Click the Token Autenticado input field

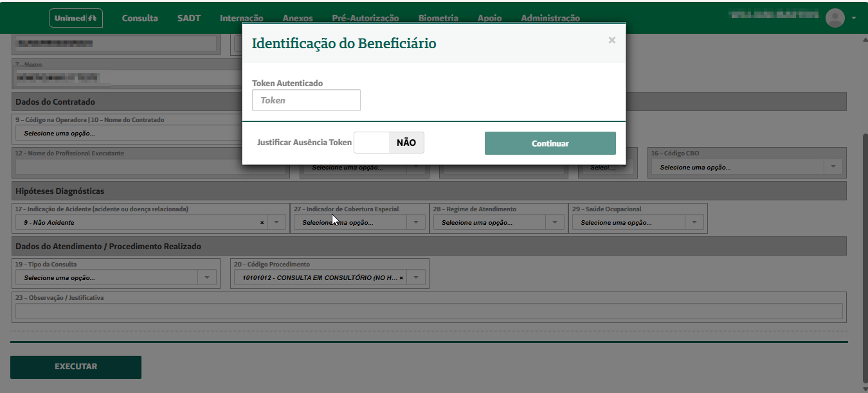pyautogui.click(x=305, y=100)
